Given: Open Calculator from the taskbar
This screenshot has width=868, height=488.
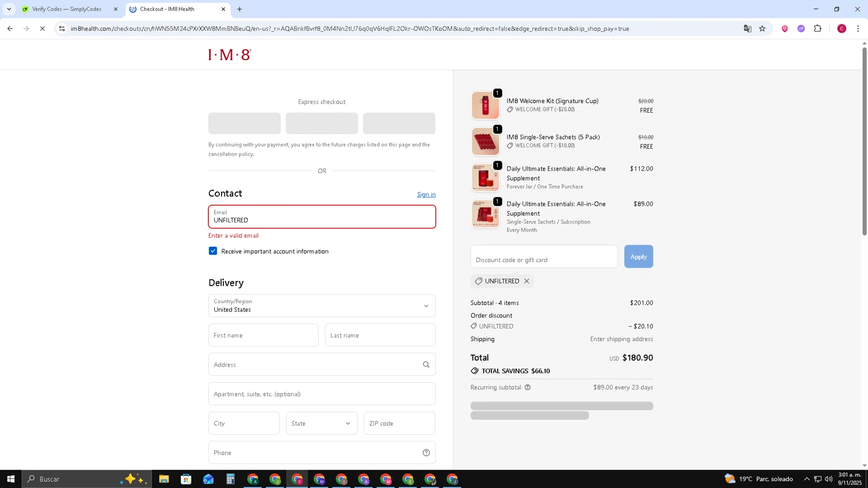Looking at the screenshot, I should (230, 479).
